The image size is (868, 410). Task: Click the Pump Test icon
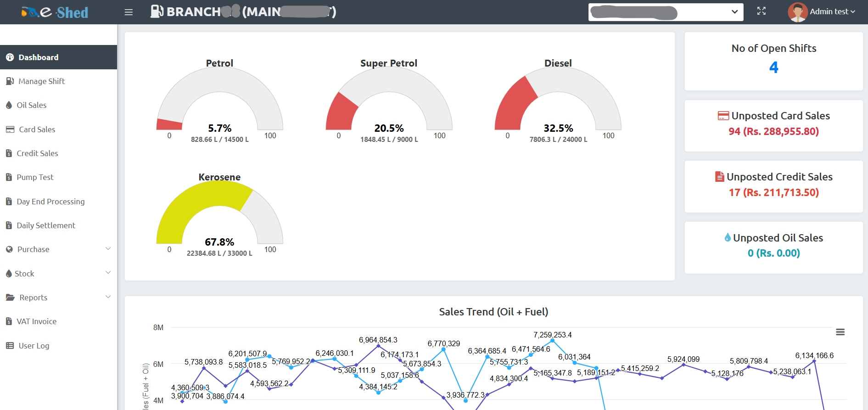9,177
